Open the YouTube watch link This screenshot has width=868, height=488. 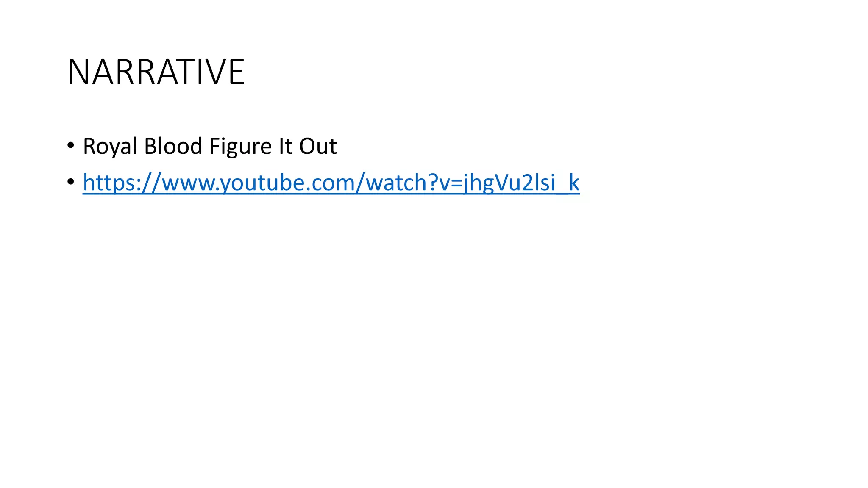click(x=331, y=183)
